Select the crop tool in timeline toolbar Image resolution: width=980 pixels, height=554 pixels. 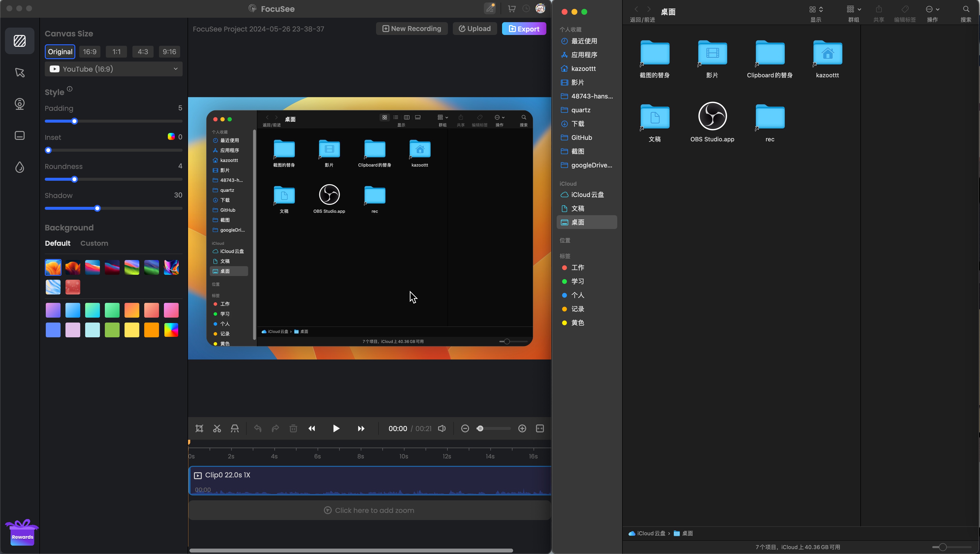[199, 428]
